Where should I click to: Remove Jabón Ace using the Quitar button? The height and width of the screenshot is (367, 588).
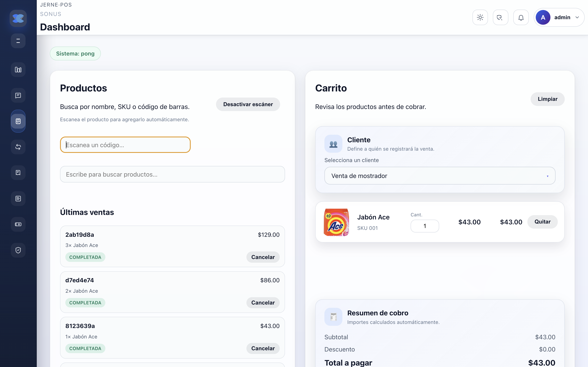(x=542, y=222)
